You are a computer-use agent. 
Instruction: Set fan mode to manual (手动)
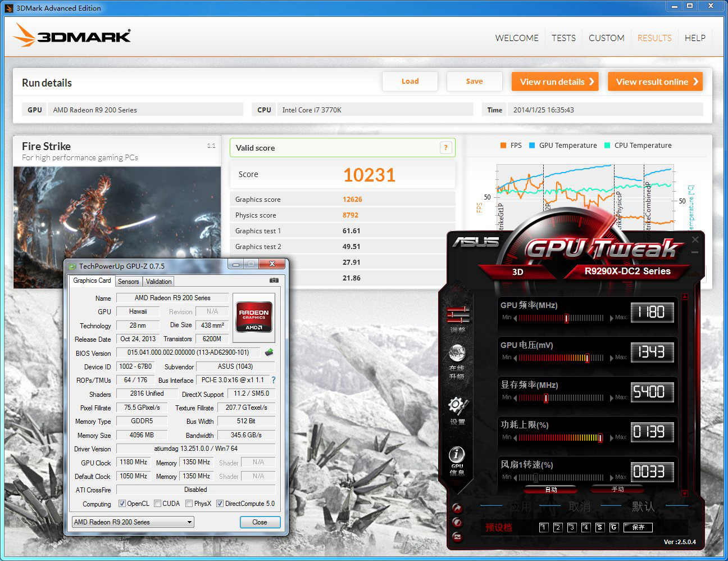pyautogui.click(x=617, y=489)
